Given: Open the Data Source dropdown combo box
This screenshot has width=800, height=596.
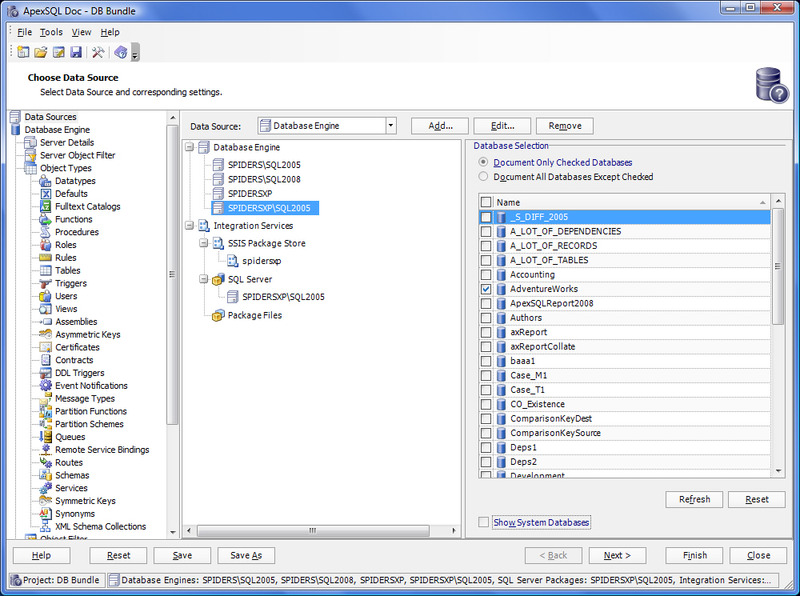Looking at the screenshot, I should (x=327, y=126).
